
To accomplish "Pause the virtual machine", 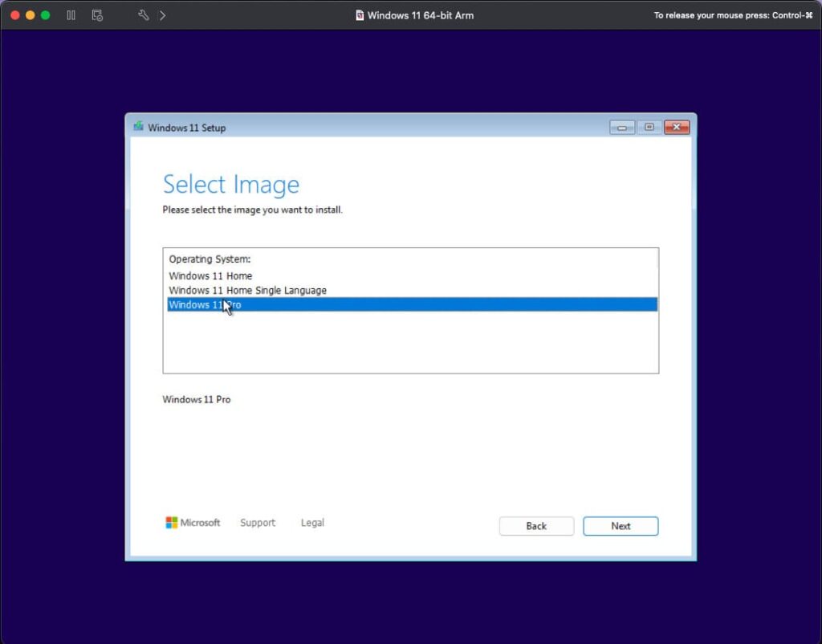I will (x=71, y=15).
